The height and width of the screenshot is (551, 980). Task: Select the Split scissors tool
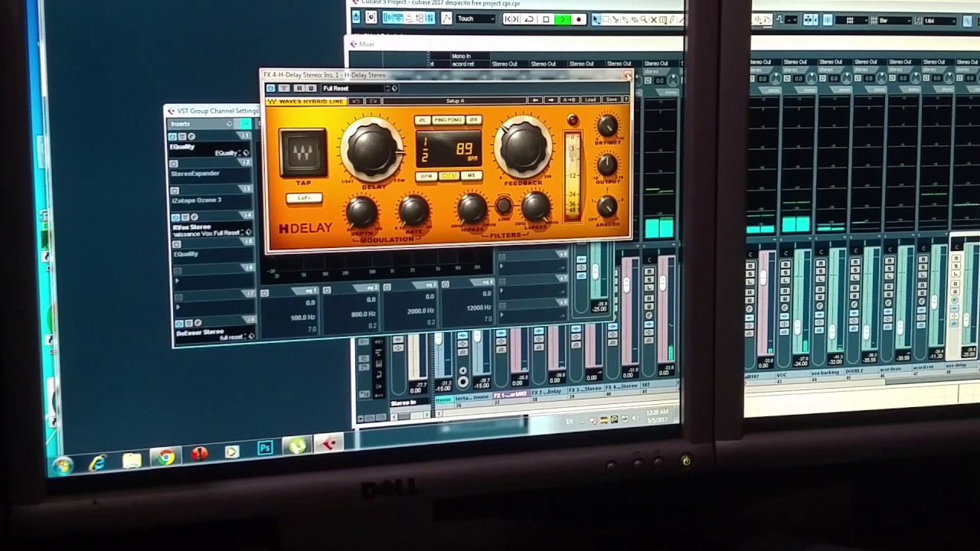coord(616,19)
